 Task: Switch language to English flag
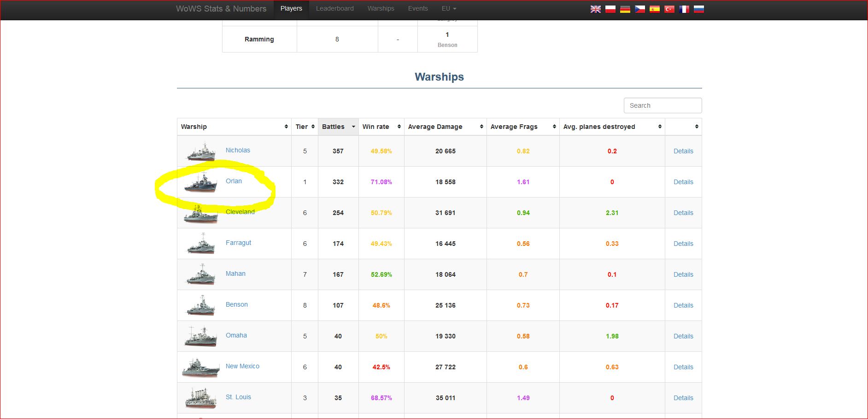(x=596, y=9)
